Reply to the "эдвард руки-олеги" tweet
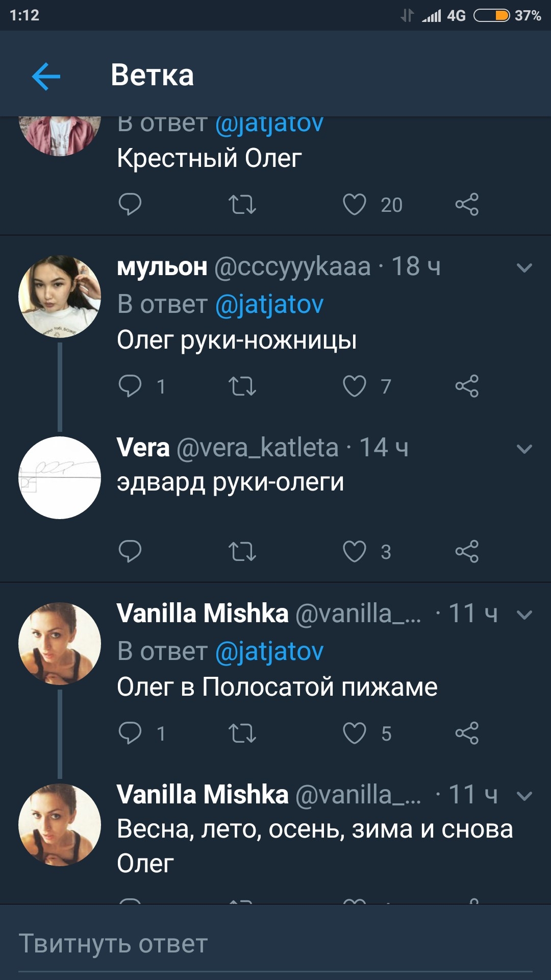Viewport: 551px width, 980px height. click(130, 552)
